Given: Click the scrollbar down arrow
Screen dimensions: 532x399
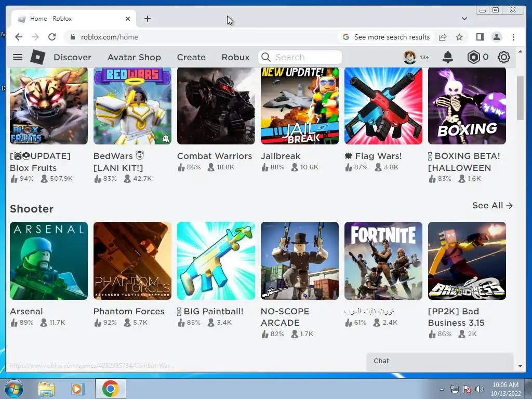Looking at the screenshot, I should [520, 366].
